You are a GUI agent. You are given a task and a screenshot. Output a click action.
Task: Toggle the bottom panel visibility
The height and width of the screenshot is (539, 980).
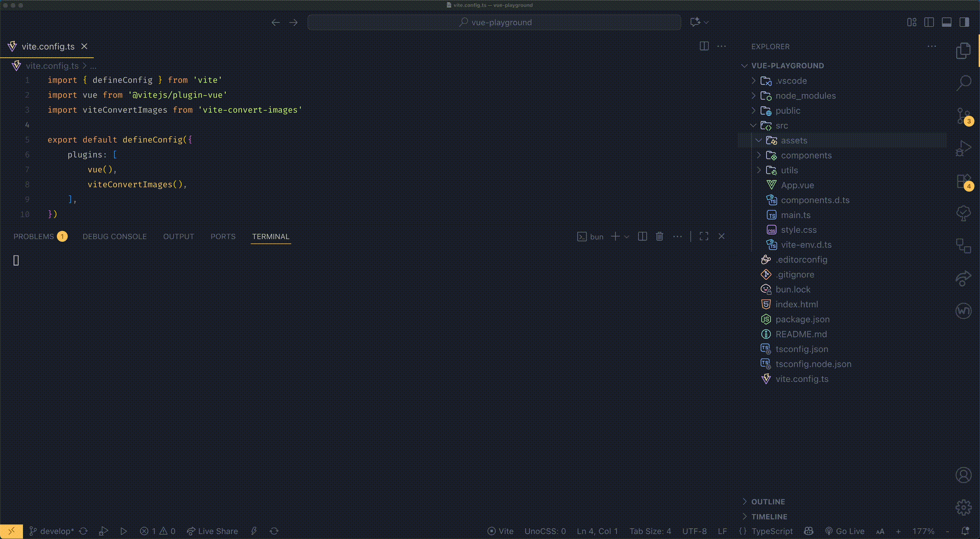(x=947, y=22)
